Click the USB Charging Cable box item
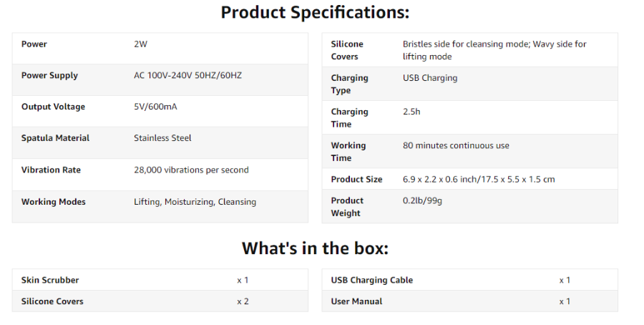644x325 pixels. click(372, 280)
